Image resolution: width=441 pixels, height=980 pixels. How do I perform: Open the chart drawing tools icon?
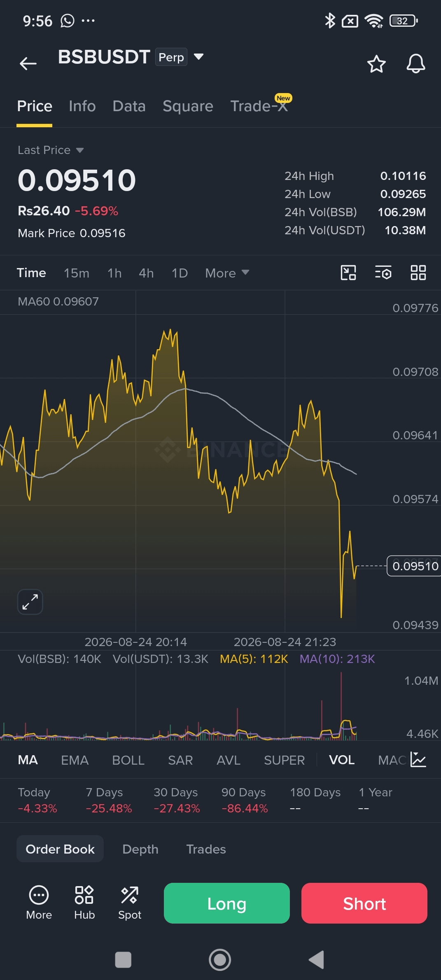[348, 273]
